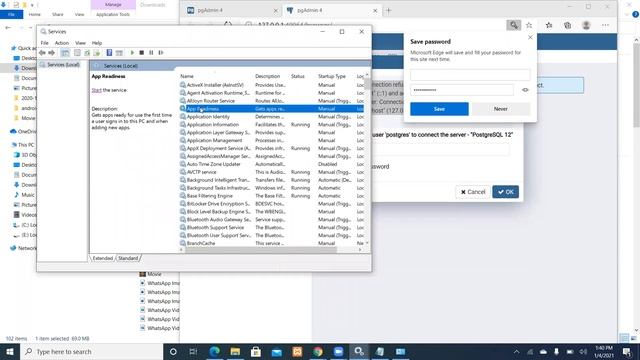Viewport: 640px width, 360px height.
Task: Select Services (Local) in the console tree
Action: [63, 65]
